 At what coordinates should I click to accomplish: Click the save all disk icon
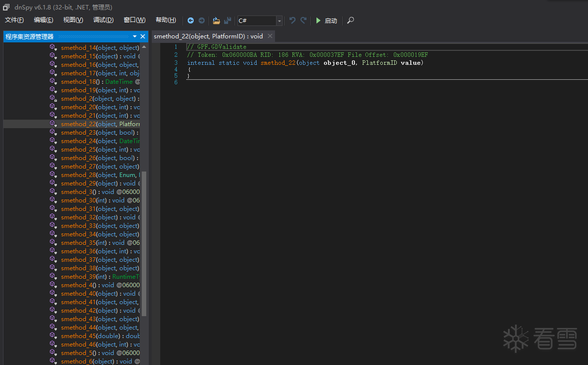pyautogui.click(x=228, y=20)
